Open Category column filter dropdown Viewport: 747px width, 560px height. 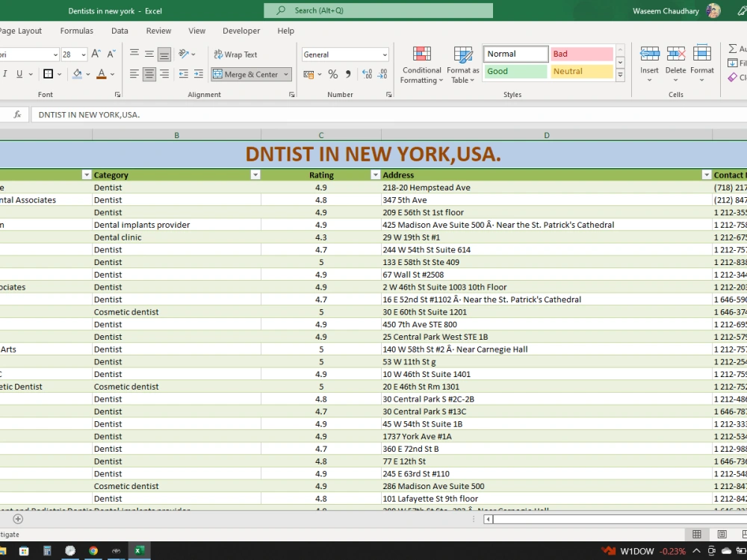pos(255,175)
